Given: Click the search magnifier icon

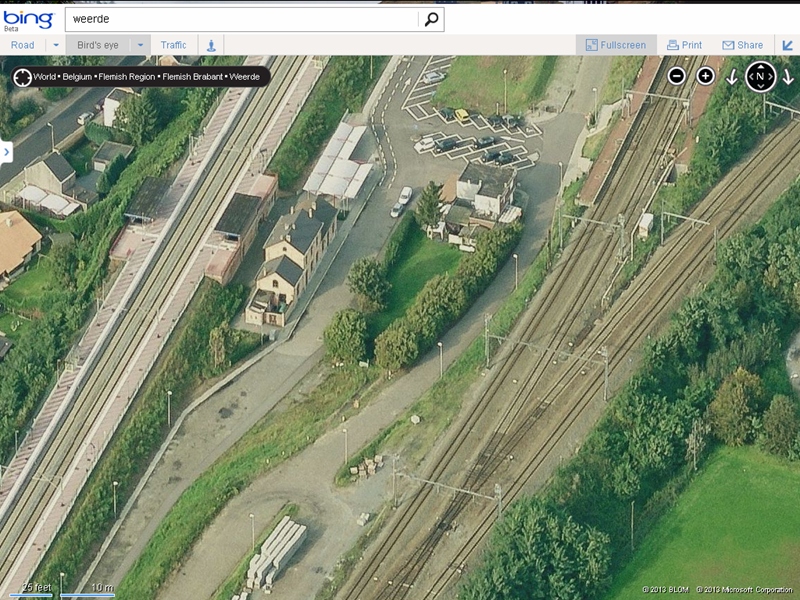Looking at the screenshot, I should (430, 19).
